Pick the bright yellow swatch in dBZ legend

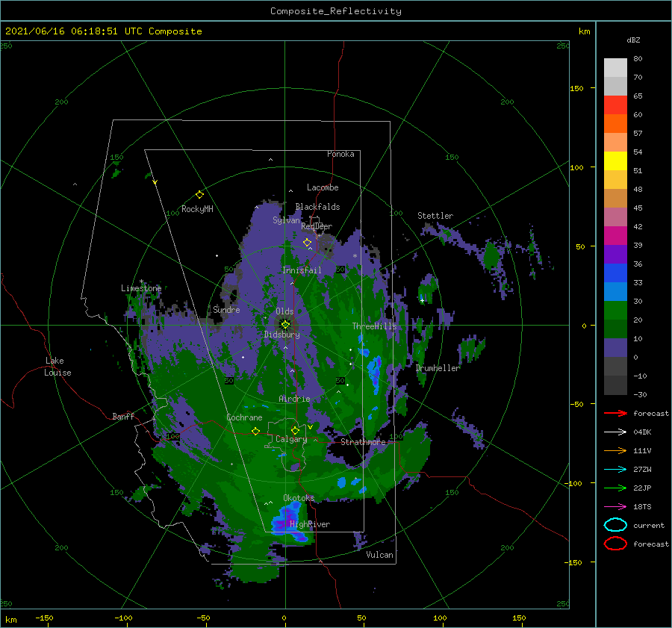point(615,161)
